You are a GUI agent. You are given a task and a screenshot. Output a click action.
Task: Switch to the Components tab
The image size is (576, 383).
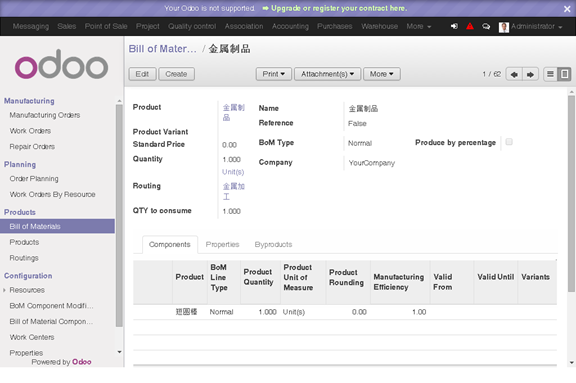[x=170, y=245]
